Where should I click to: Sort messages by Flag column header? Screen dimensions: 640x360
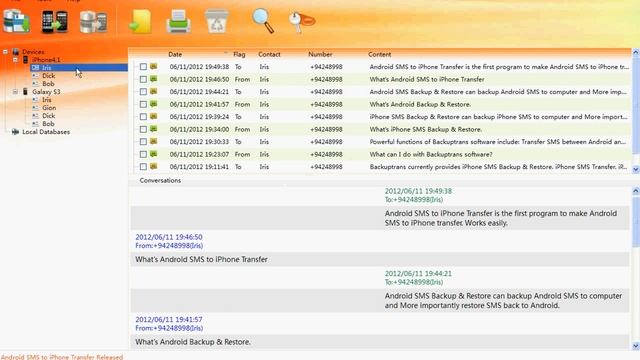(x=239, y=54)
